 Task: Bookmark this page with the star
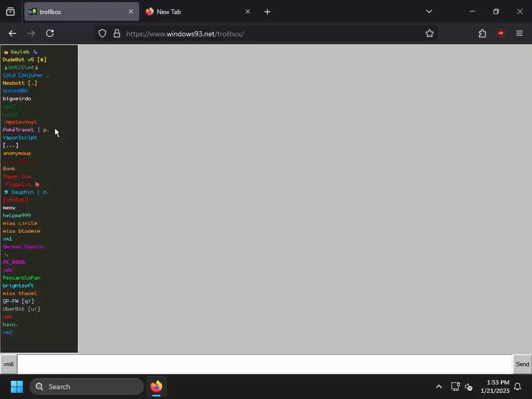point(429,33)
